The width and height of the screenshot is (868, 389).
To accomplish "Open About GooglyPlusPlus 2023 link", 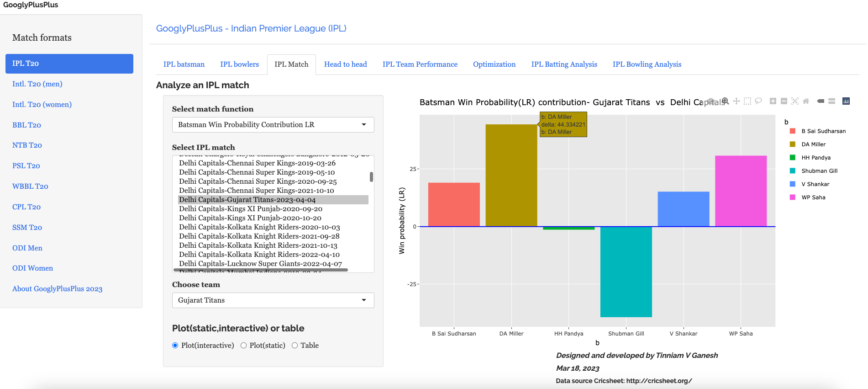I will coord(57,289).
